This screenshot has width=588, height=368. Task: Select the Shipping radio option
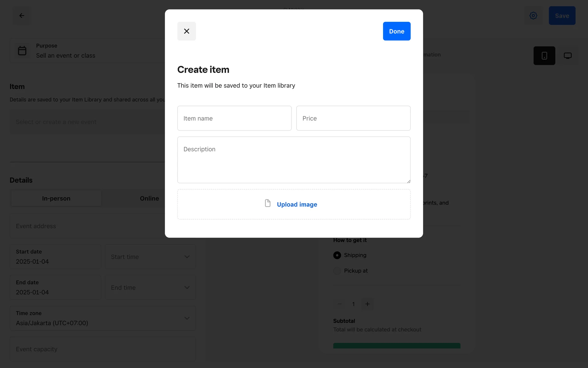[337, 255]
